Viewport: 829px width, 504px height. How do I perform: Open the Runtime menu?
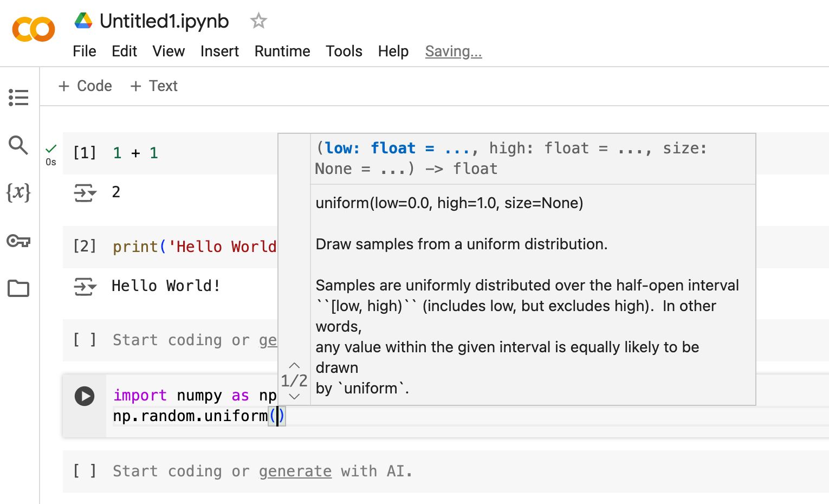pyautogui.click(x=282, y=51)
